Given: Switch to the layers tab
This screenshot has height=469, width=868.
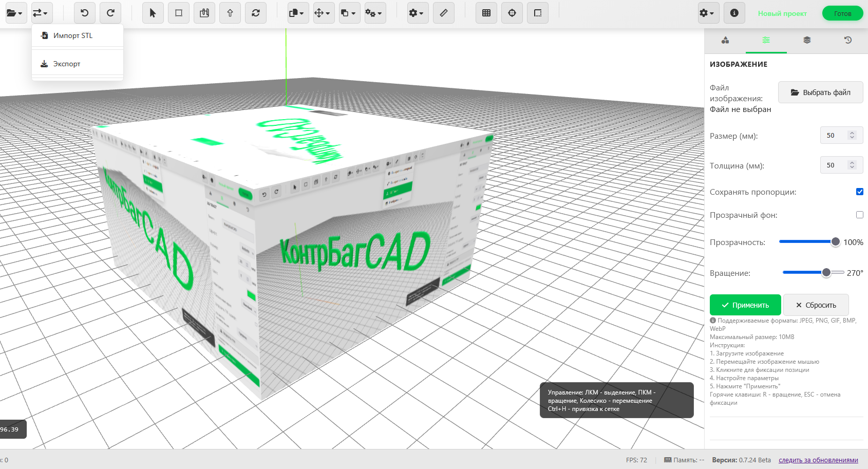Looking at the screenshot, I should point(807,40).
